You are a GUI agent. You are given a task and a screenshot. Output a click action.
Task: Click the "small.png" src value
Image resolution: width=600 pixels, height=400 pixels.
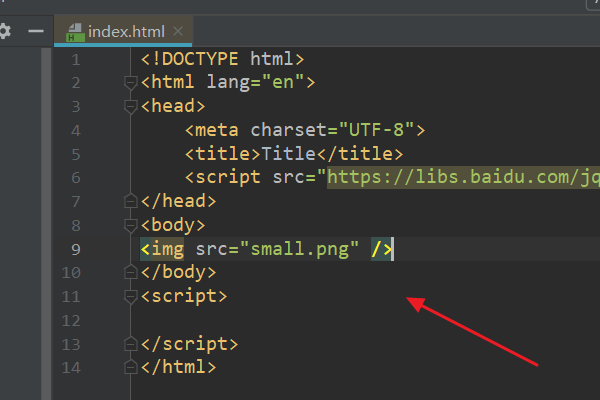point(300,249)
